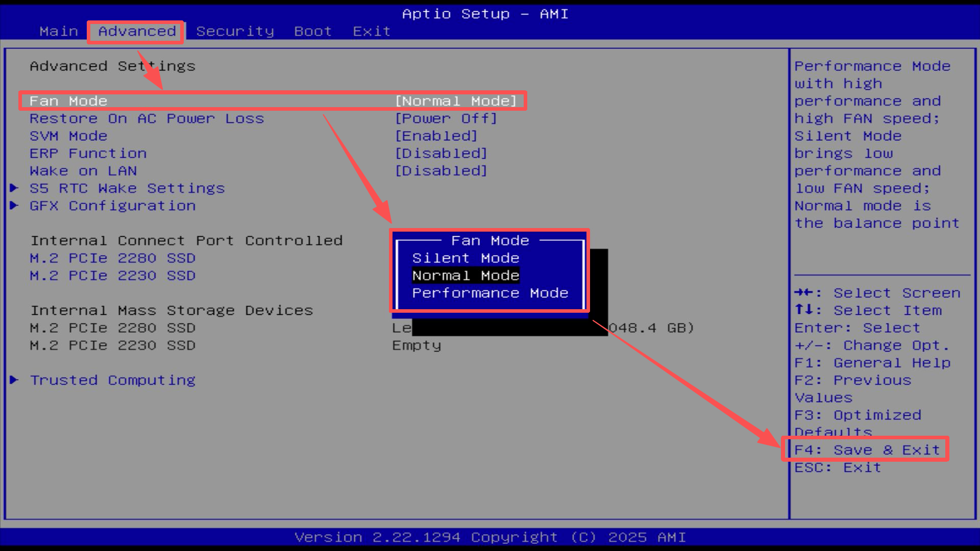
Task: Change the Restore On AC Power Loss value
Action: pyautogui.click(x=446, y=119)
